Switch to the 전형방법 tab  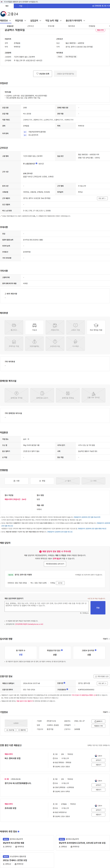(x=92, y=26)
